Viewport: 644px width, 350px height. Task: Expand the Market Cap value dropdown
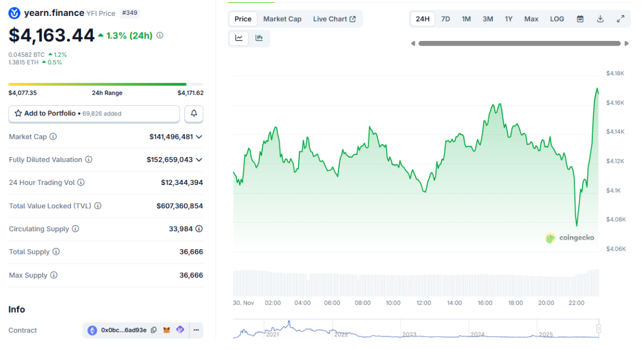click(199, 137)
